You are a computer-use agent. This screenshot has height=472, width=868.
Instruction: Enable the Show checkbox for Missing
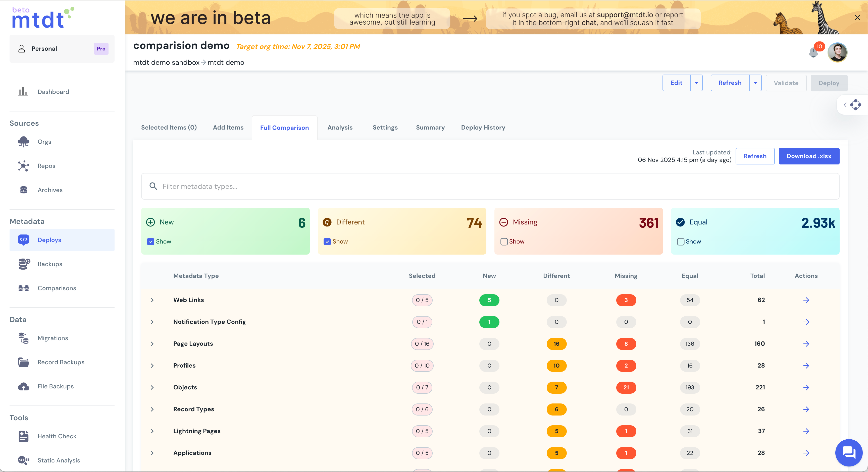pyautogui.click(x=504, y=242)
